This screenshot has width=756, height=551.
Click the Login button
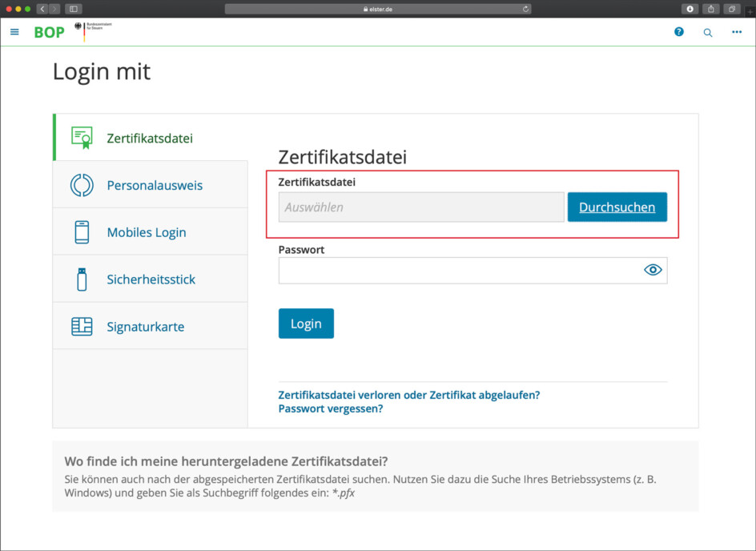coord(306,324)
